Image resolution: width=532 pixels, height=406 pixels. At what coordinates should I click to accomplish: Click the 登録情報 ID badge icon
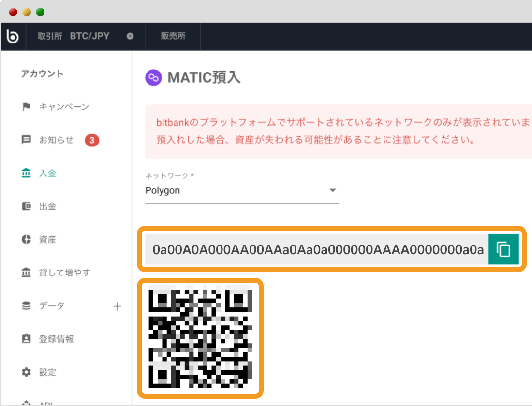[x=26, y=339]
